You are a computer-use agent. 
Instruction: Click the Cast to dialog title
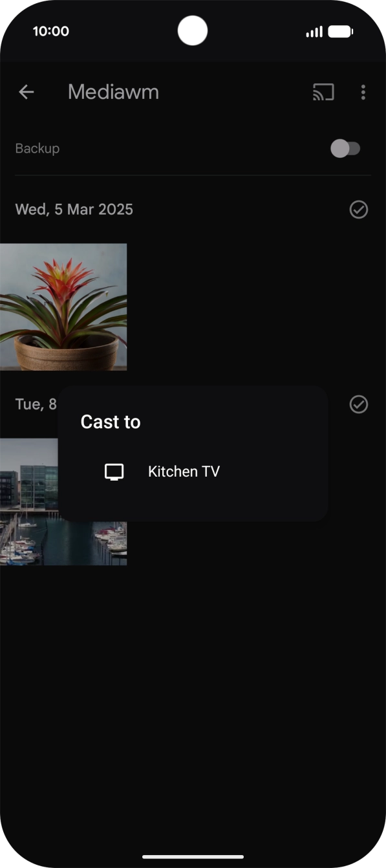point(111,422)
